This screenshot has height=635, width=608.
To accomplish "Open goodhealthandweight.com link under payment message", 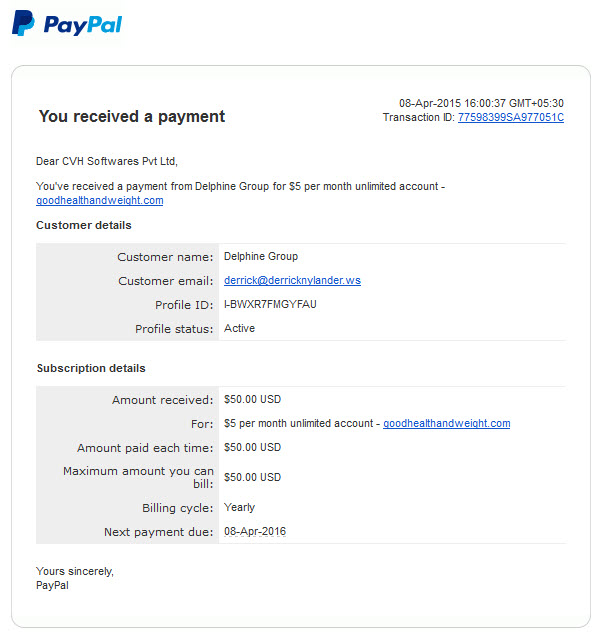I will (100, 200).
